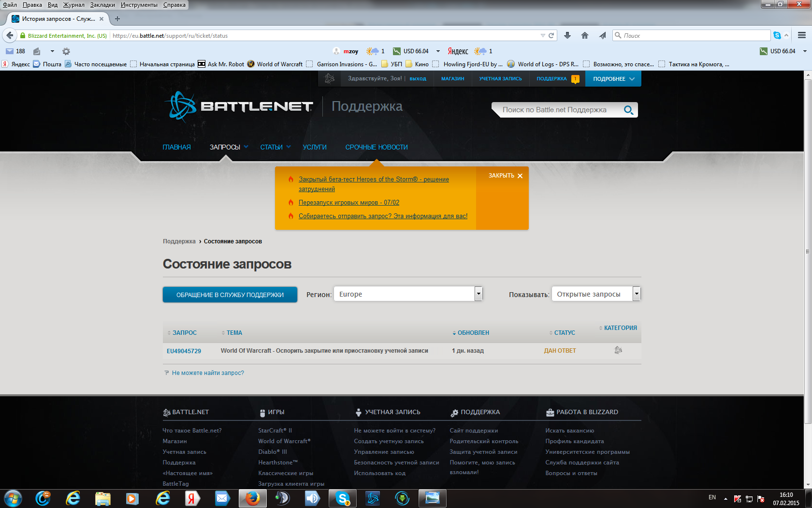The image size is (812, 508).
Task: Click EN language indicator in system tray
Action: pyautogui.click(x=712, y=497)
